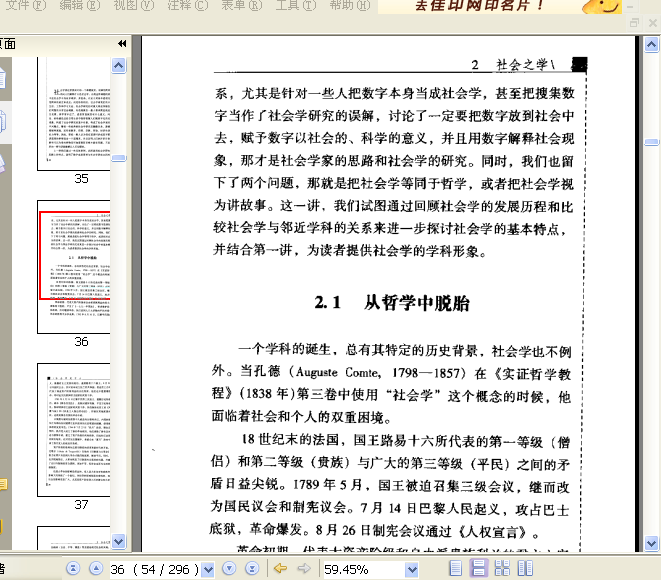Go to previous page button
This screenshot has width=661, height=580.
(96, 569)
